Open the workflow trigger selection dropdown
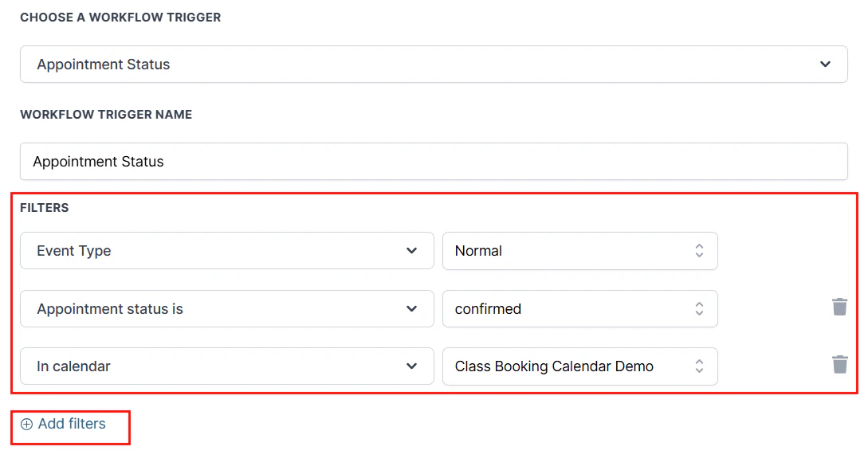868x466 pixels. click(x=434, y=64)
